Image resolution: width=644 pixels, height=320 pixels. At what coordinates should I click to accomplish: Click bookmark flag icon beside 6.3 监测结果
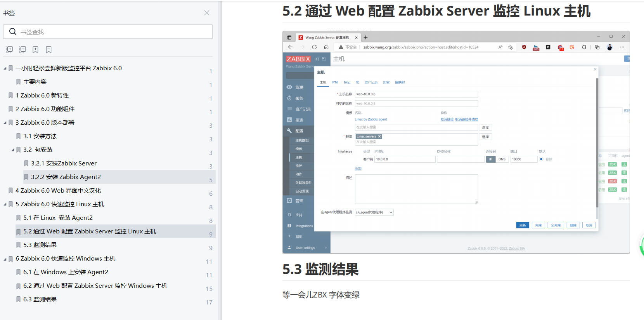click(x=18, y=299)
